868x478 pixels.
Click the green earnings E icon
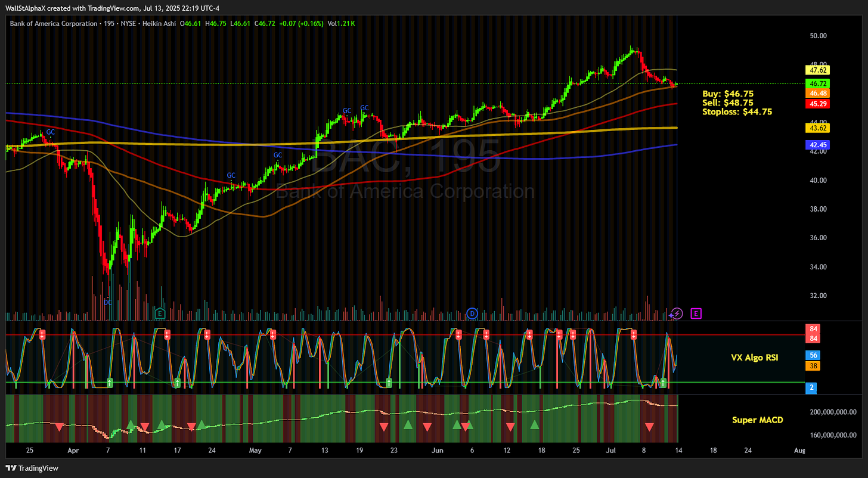[159, 313]
